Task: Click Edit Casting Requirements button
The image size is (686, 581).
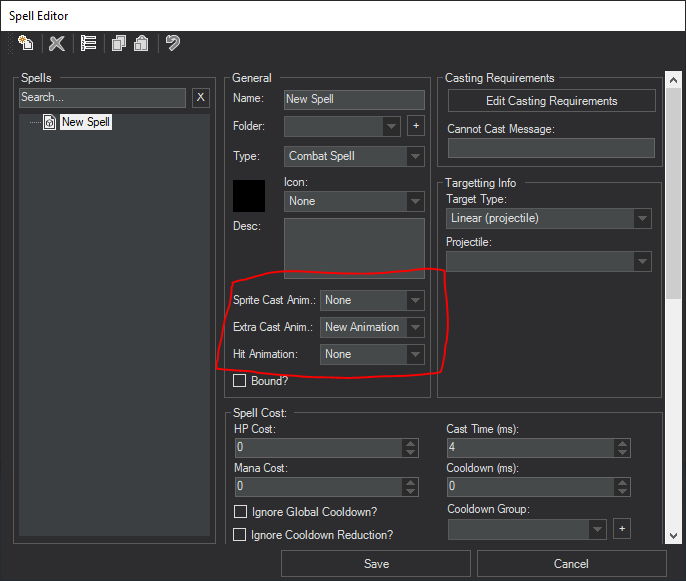Action: tap(551, 101)
